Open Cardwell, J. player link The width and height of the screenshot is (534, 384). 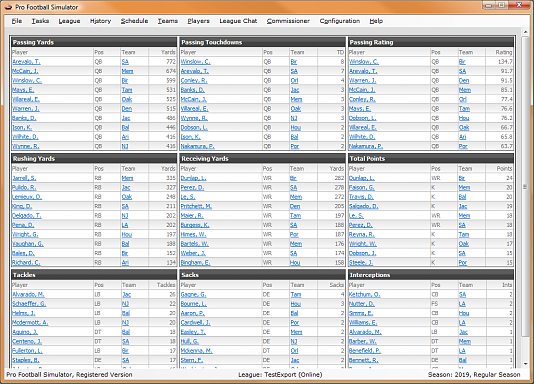(x=195, y=322)
